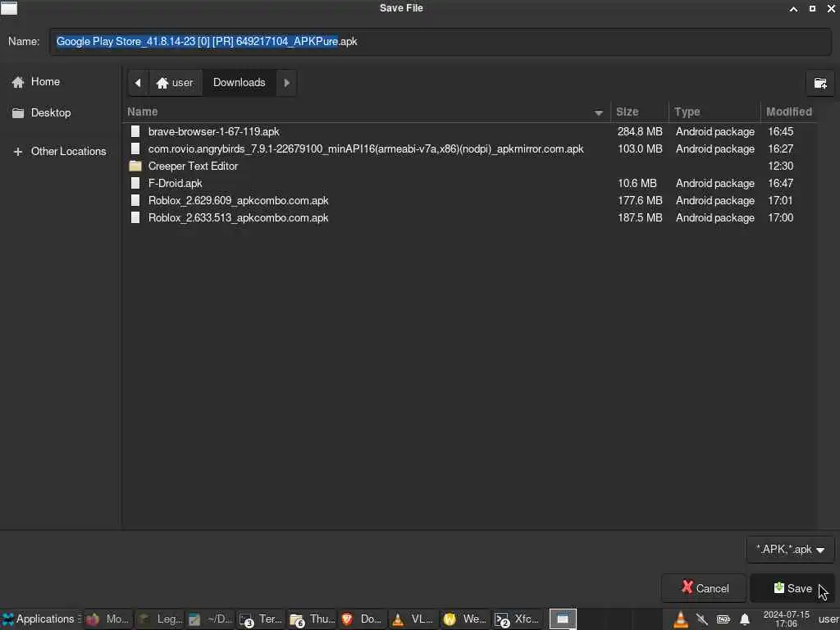Click the window menu icon in the title bar

tap(9, 8)
